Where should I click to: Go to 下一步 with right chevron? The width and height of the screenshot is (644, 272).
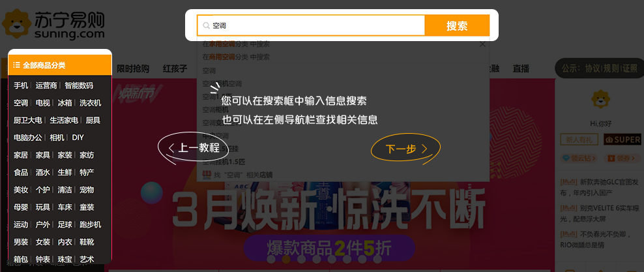(406, 149)
